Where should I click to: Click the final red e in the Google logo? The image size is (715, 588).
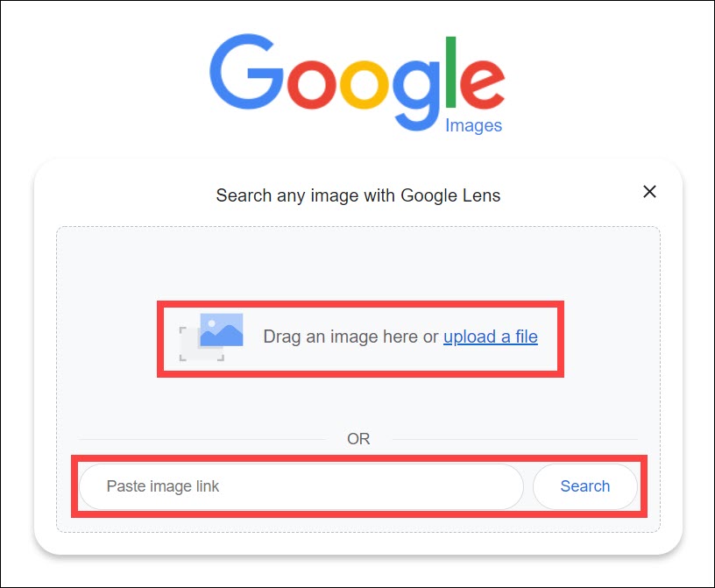(482, 83)
